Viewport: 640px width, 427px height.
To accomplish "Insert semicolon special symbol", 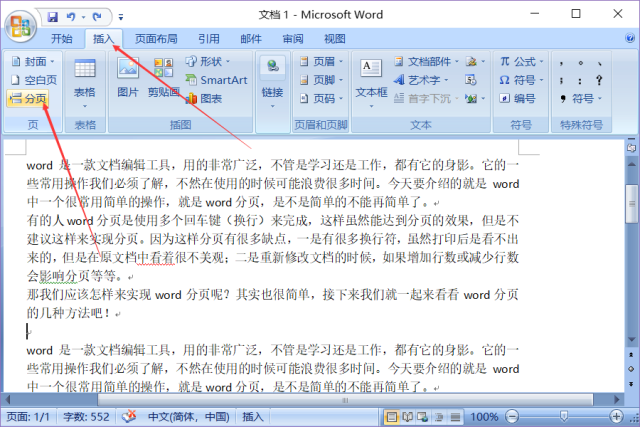I will click(x=562, y=80).
